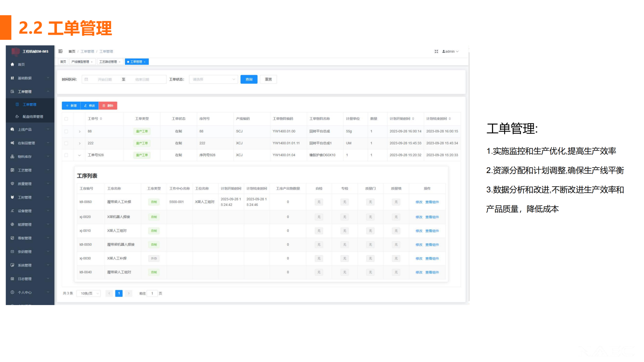
Task: Click the 物料库存 sidebar icon
Action: 12,157
